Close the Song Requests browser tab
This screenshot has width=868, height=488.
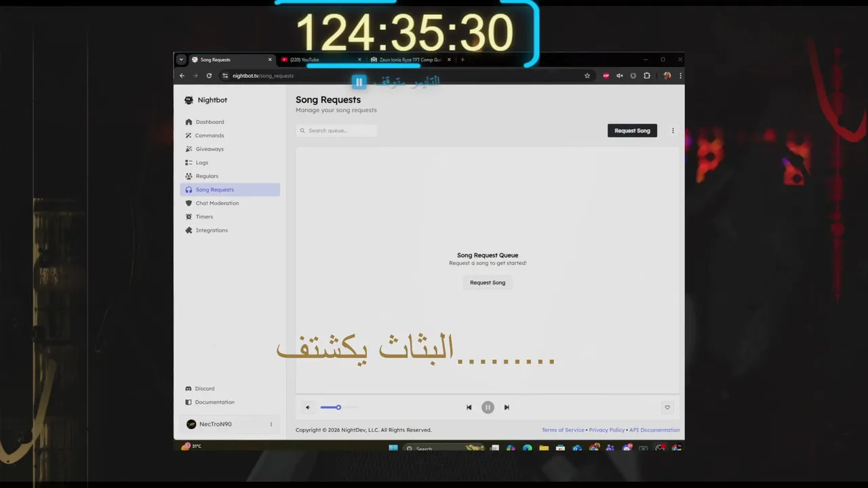[270, 60]
